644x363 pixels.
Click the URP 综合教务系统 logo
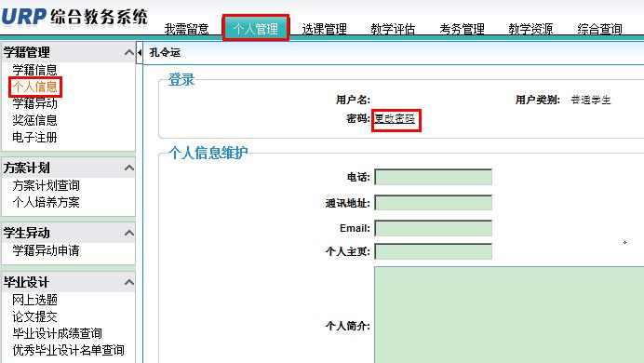pos(74,17)
